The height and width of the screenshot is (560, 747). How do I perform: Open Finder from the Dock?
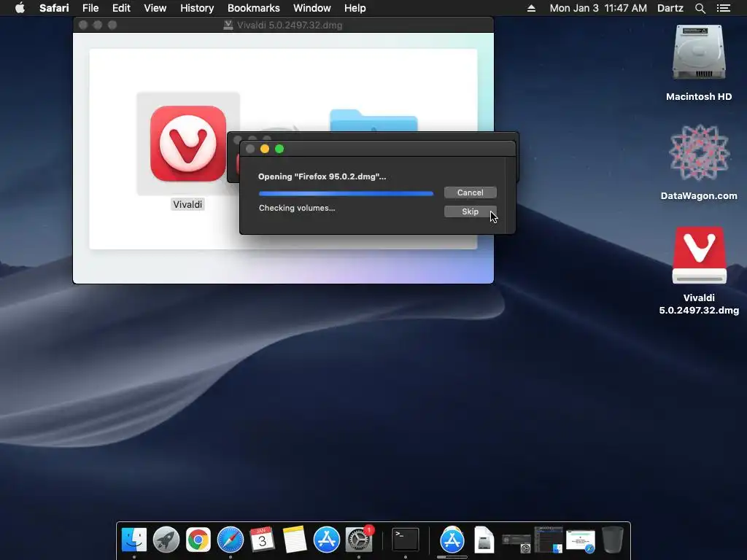[x=134, y=540]
